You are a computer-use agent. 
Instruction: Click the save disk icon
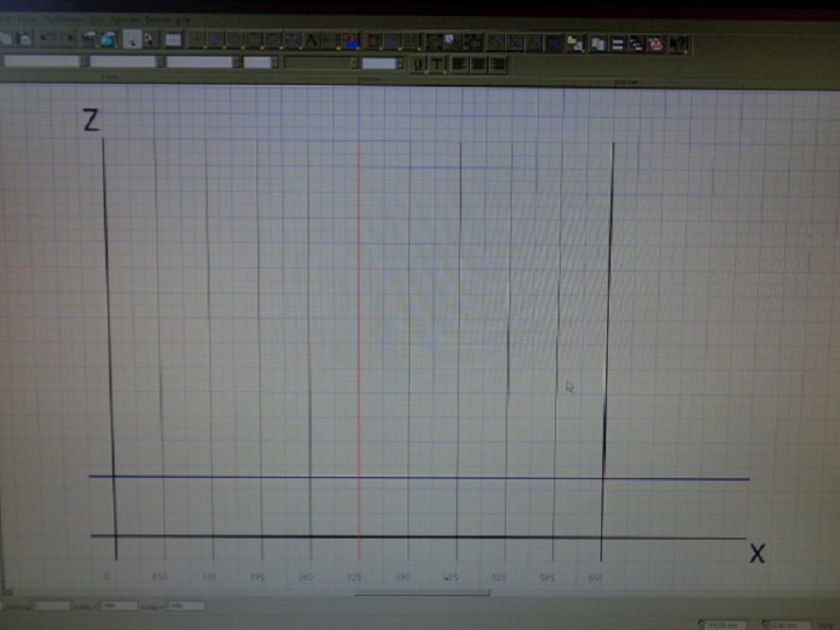point(23,39)
